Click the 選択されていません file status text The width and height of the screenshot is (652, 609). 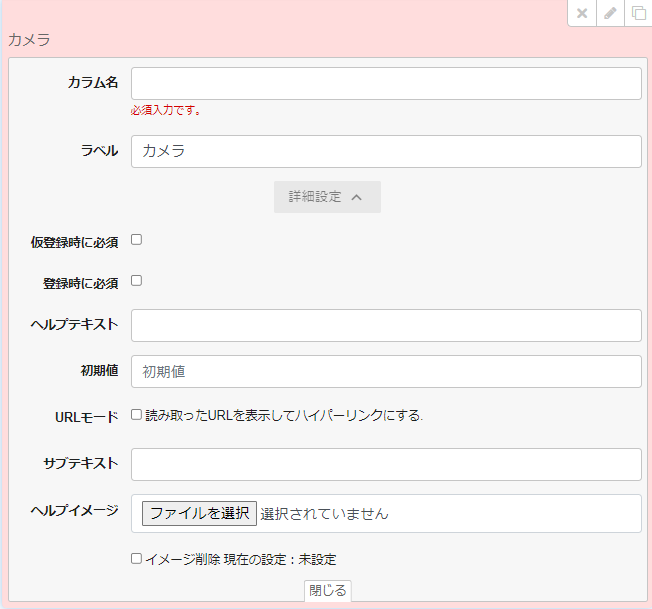click(x=324, y=514)
